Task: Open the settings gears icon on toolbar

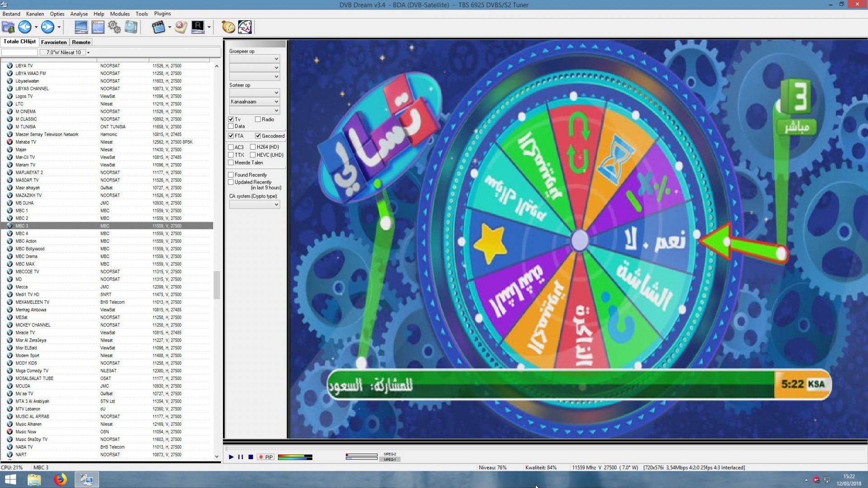Action: (114, 27)
